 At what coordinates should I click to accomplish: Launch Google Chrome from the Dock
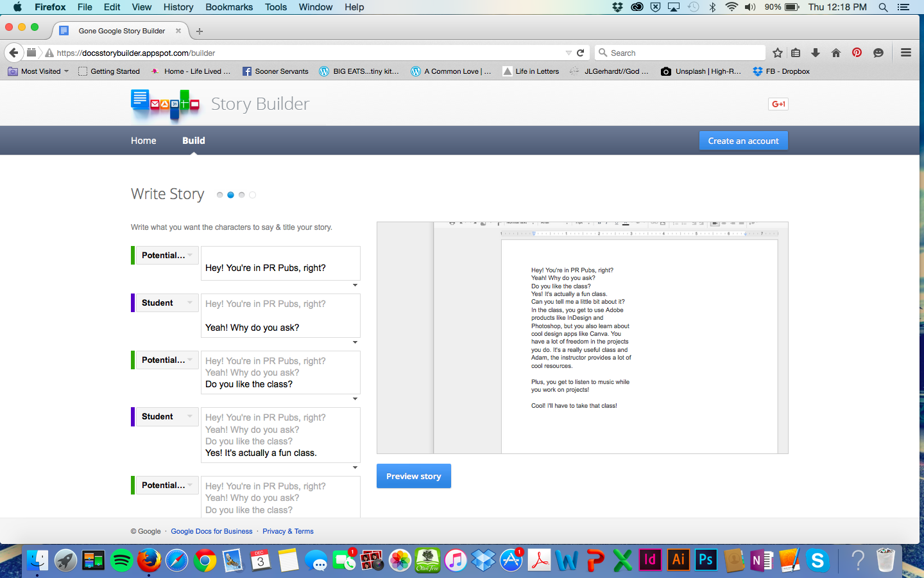pyautogui.click(x=205, y=560)
